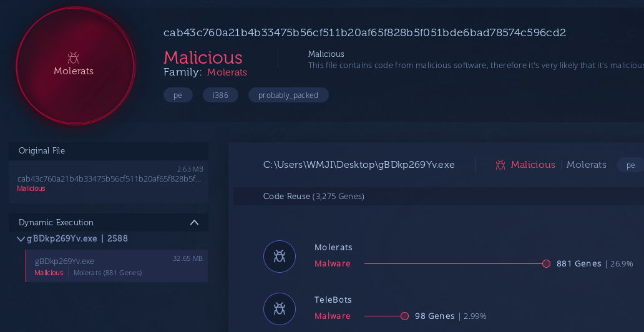Click the probably_packed tag

[288, 95]
